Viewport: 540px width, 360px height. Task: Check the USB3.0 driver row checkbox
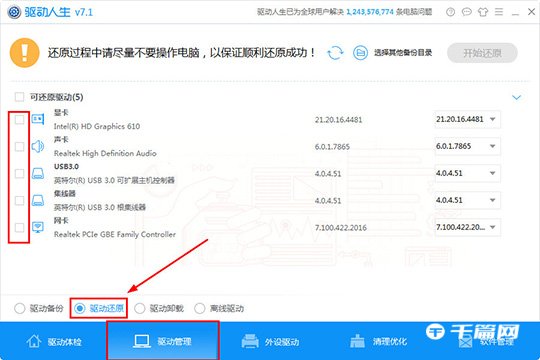(x=19, y=173)
